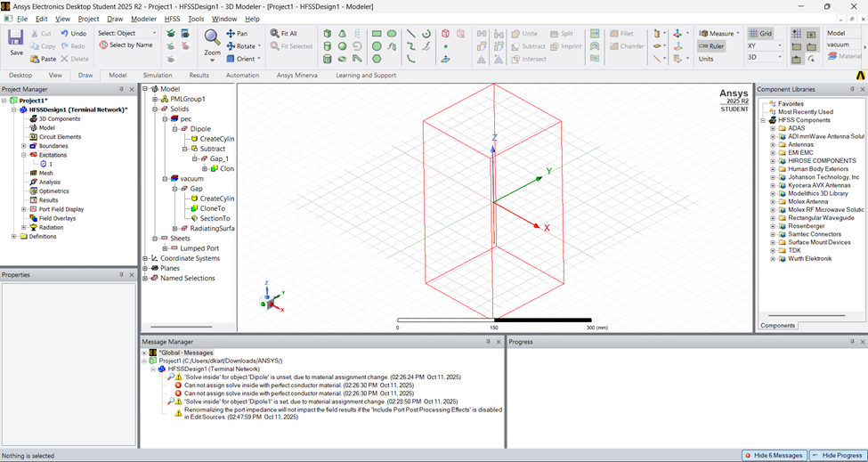This screenshot has width=868, height=462.
Task: Toggle the Ruler display button
Action: coord(711,46)
